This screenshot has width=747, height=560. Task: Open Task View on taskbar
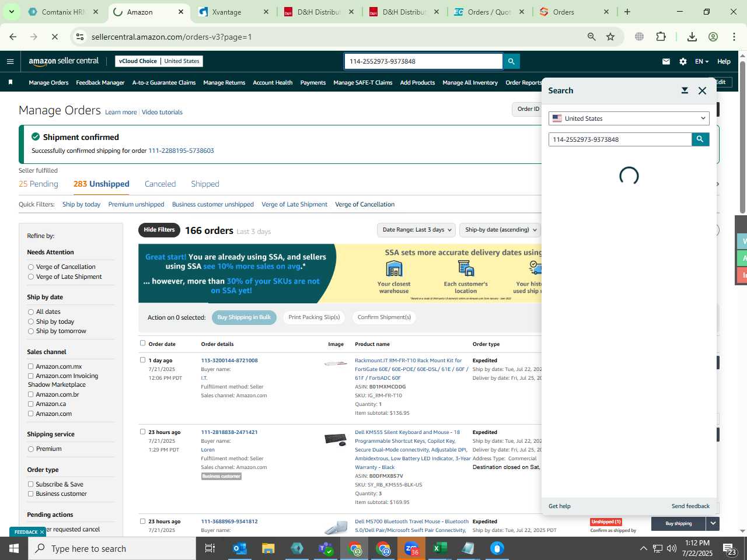[x=210, y=548]
